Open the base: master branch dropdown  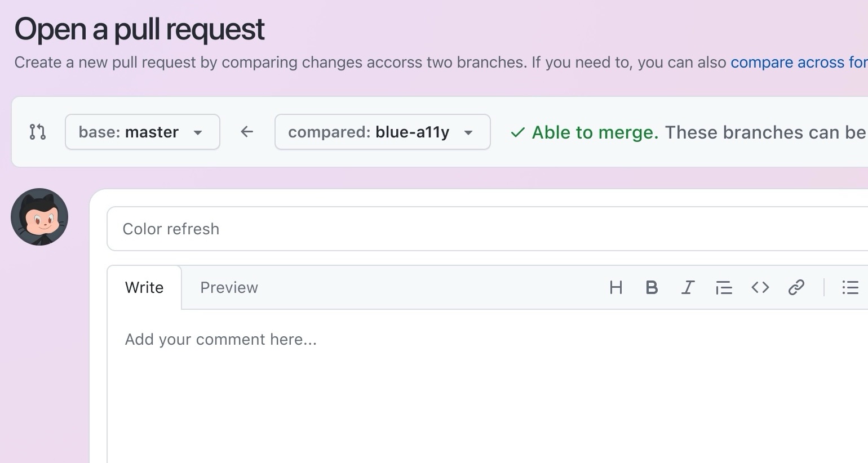[142, 132]
